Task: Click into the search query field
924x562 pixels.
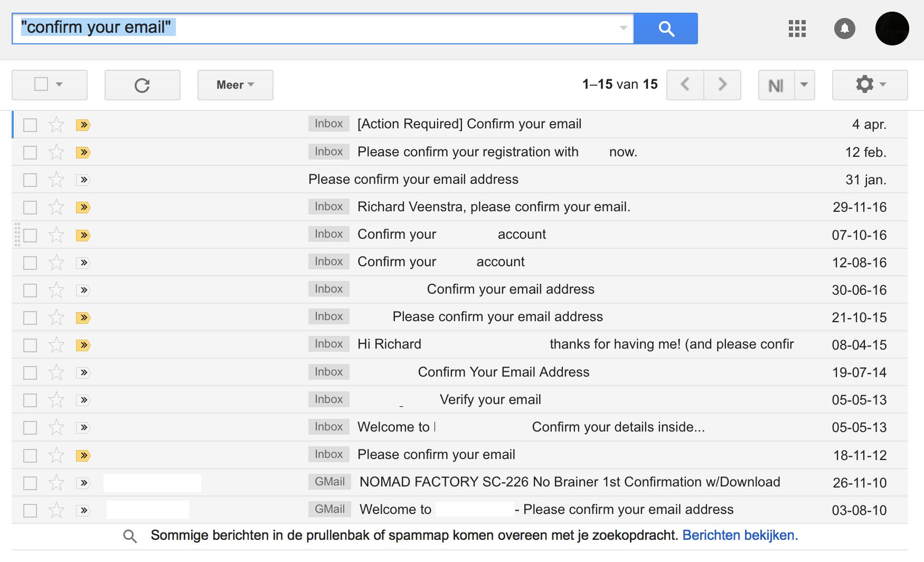Action: click(x=370, y=28)
